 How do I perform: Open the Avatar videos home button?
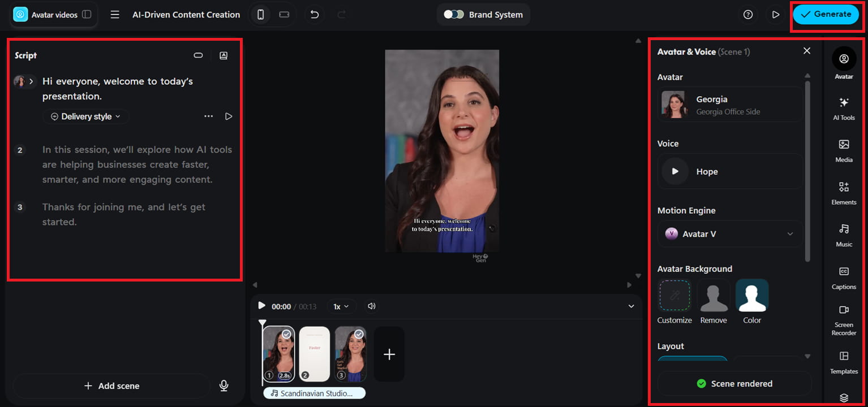tap(45, 15)
